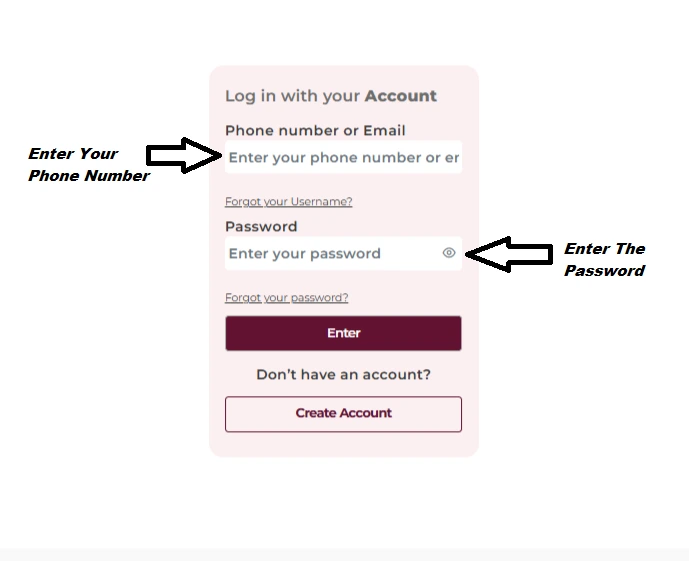The image size is (689, 561).
Task: Click the 'Phone number or Email' field label
Action: (315, 131)
